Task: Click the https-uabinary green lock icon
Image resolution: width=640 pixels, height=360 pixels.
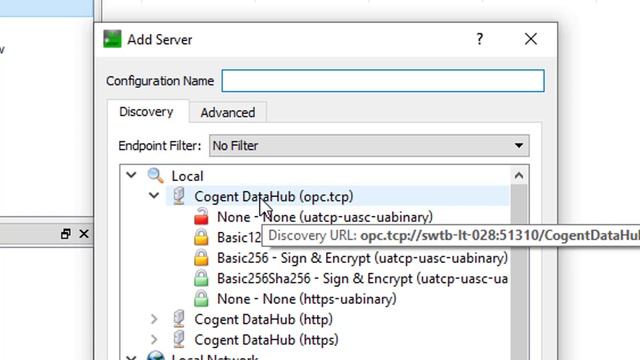Action: 201,298
